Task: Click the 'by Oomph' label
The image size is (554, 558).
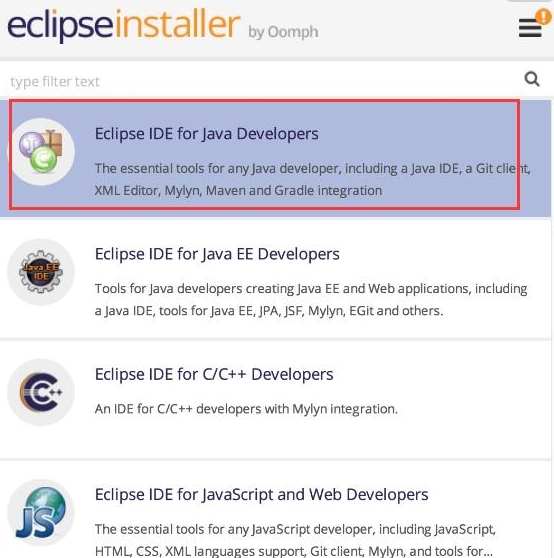Action: point(283,32)
